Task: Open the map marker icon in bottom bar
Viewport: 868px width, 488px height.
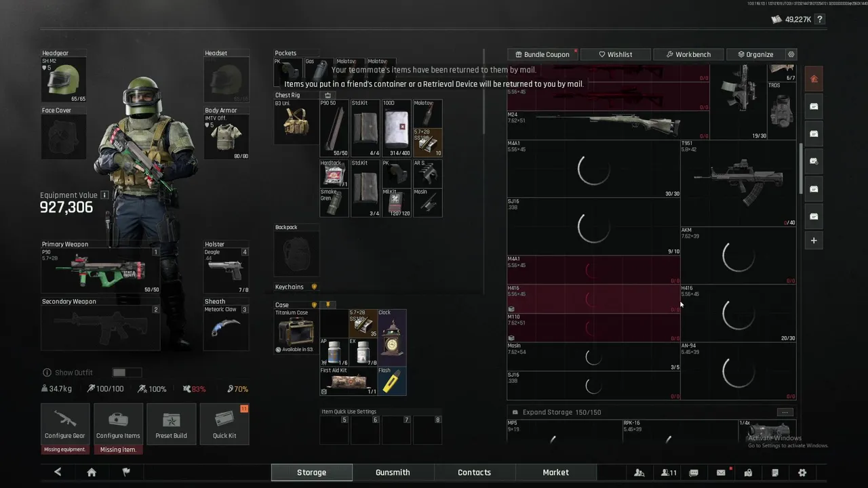Action: 748,472
